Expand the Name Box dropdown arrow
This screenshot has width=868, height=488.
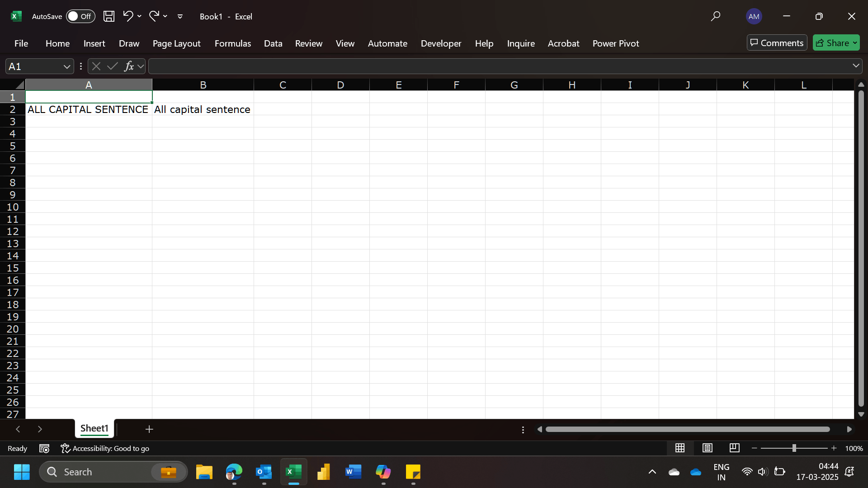(x=67, y=66)
